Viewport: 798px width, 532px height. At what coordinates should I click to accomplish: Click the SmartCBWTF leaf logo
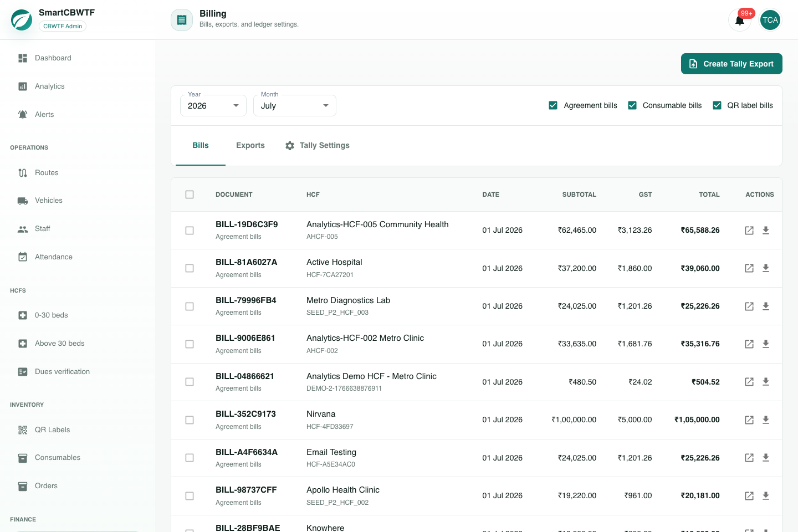[x=22, y=20]
